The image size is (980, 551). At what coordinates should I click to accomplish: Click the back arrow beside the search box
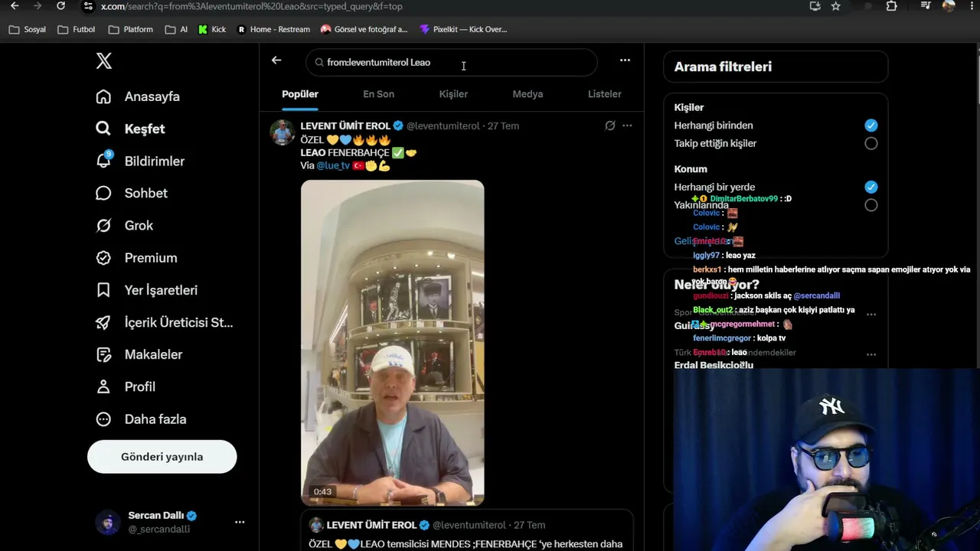(276, 60)
